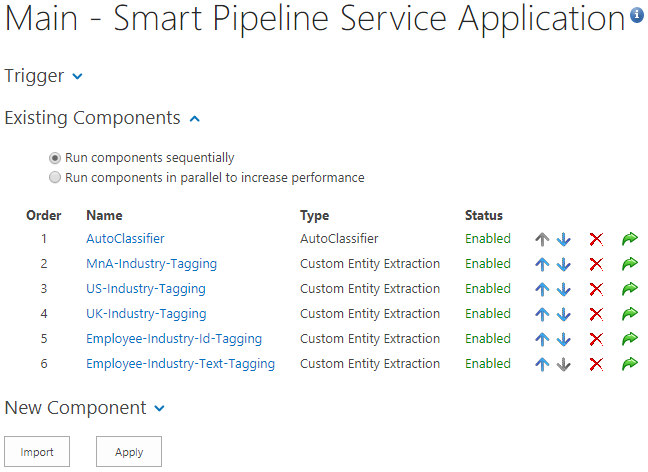Click the info icon beside page title

tap(636, 16)
